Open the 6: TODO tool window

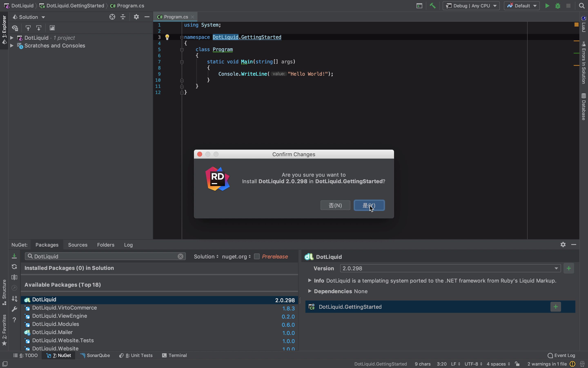click(x=26, y=355)
